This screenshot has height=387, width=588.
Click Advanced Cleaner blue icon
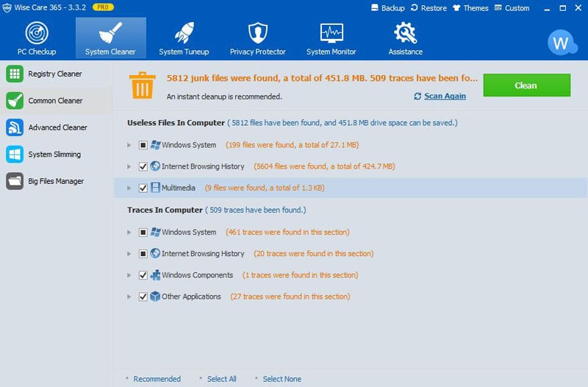pos(15,127)
